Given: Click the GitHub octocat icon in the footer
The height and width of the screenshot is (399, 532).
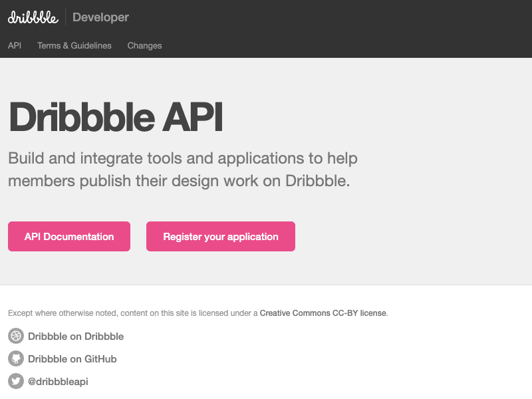Looking at the screenshot, I should coord(16,358).
